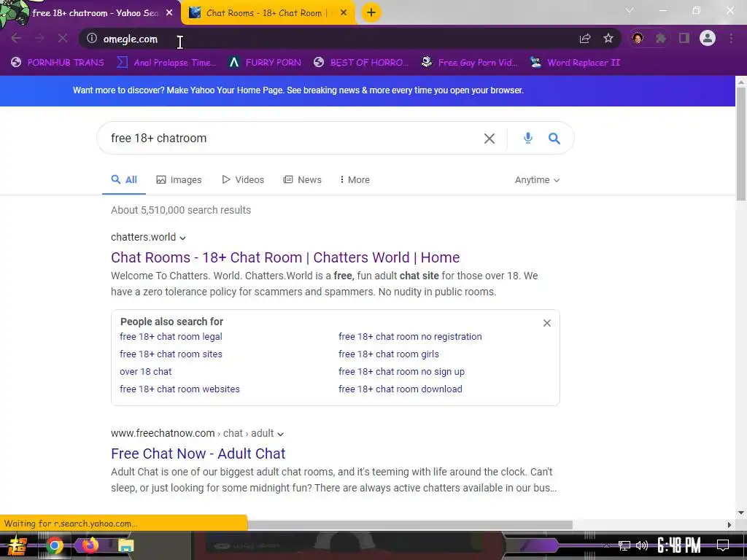747x560 pixels.
Task: Switch to the free 18+ chatroom tab
Action: pyautogui.click(x=95, y=13)
